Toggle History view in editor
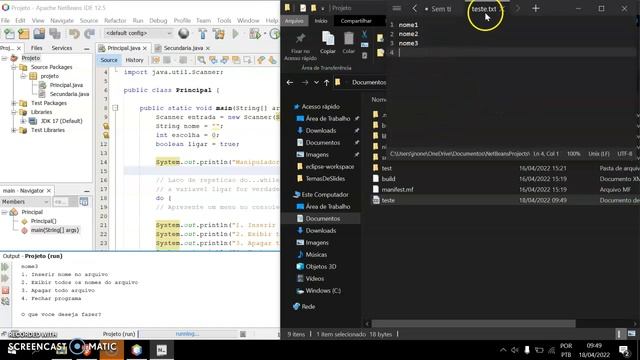 point(134,60)
